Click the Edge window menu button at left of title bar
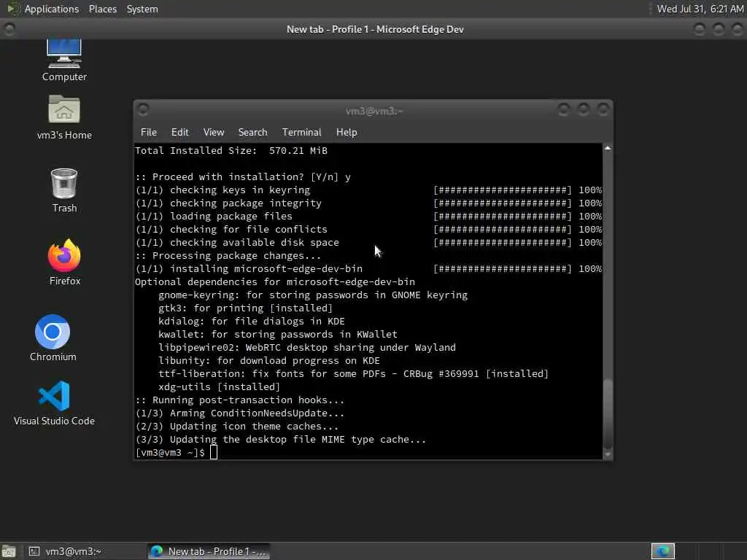The height and width of the screenshot is (560, 747). 9,29
